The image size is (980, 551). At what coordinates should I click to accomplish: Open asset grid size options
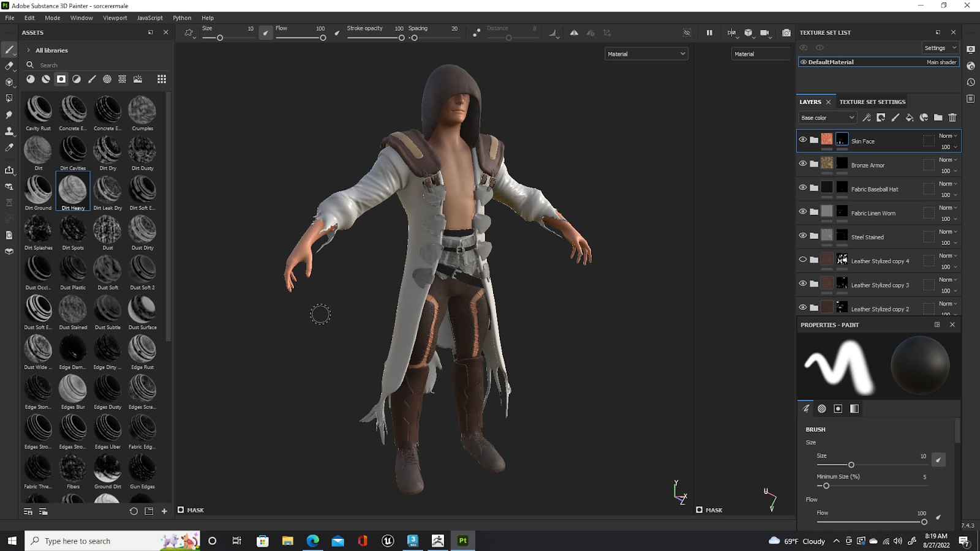[x=162, y=79]
